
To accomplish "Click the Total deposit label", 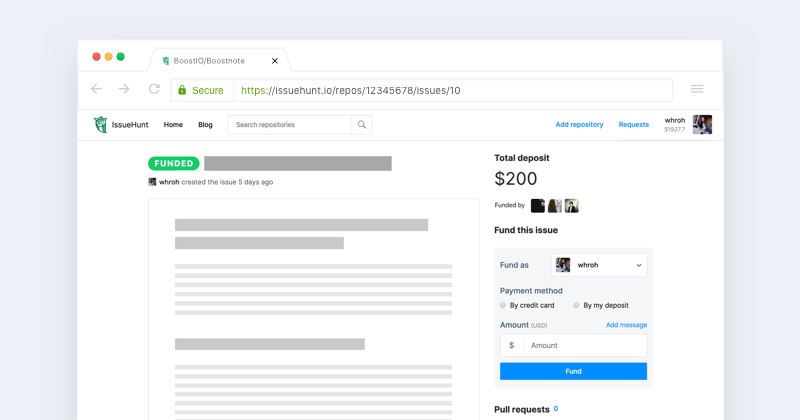I will 521,158.
